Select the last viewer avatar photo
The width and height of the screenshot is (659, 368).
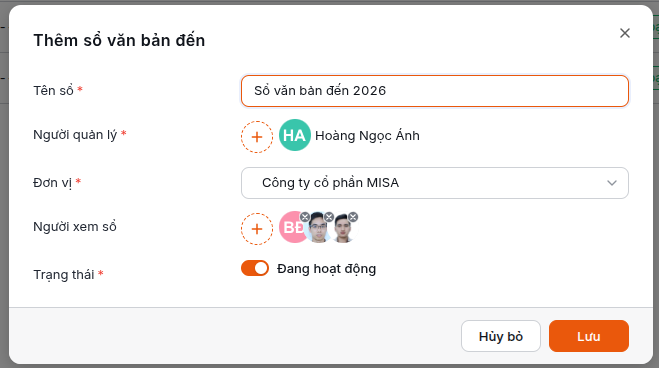click(x=343, y=229)
